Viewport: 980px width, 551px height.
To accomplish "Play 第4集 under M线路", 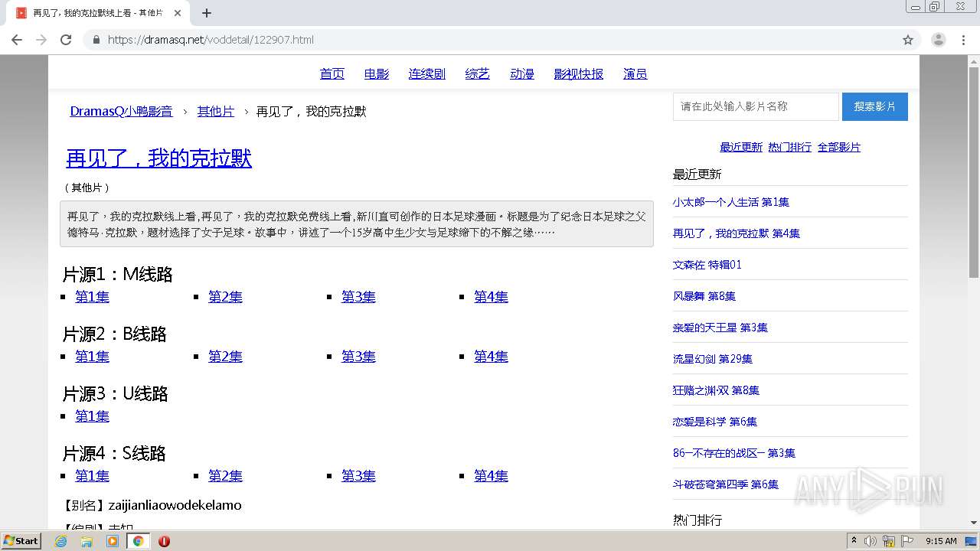I will coord(491,297).
